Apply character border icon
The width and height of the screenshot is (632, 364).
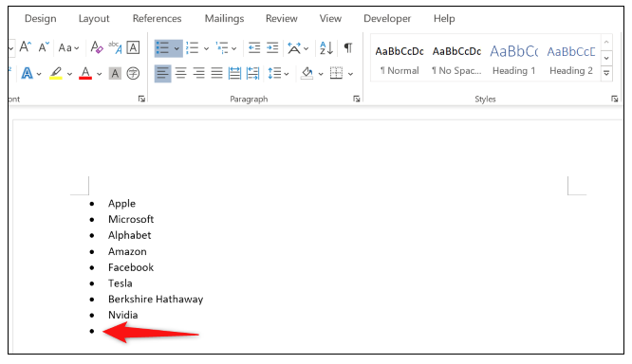pyautogui.click(x=133, y=47)
